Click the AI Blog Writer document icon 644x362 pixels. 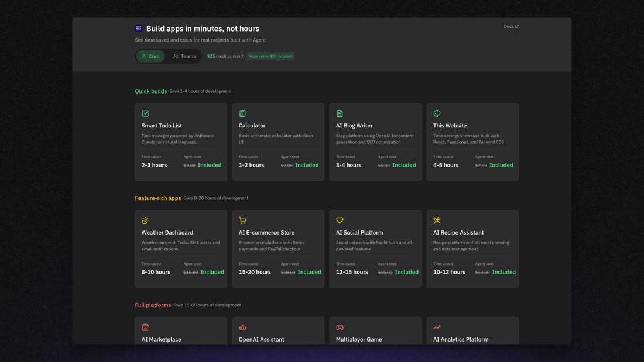[340, 113]
